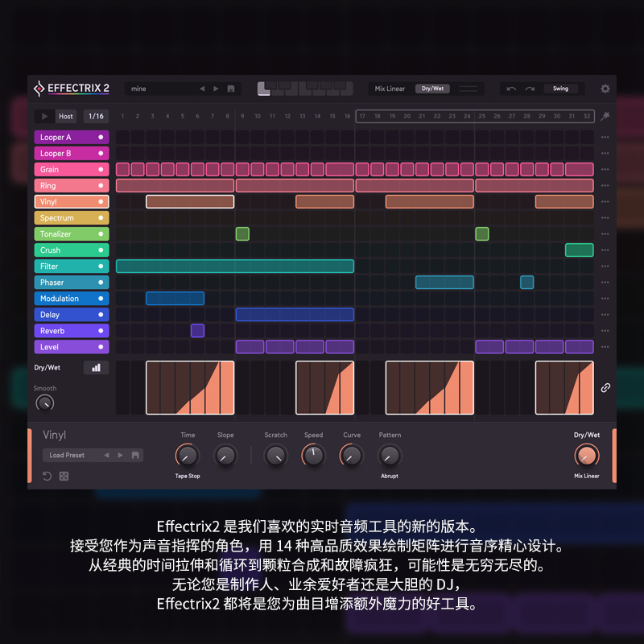Click the Vinyl Curve knob
The width and height of the screenshot is (644, 644).
point(352,456)
